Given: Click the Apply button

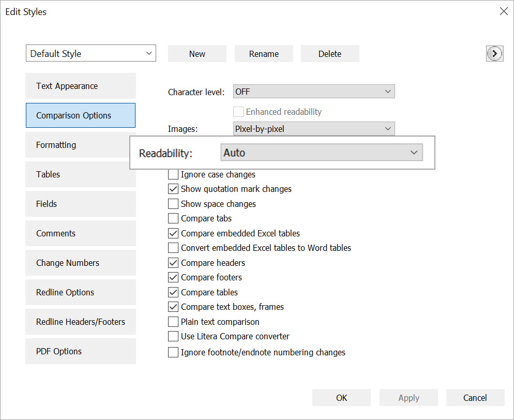Looking at the screenshot, I should (409, 398).
